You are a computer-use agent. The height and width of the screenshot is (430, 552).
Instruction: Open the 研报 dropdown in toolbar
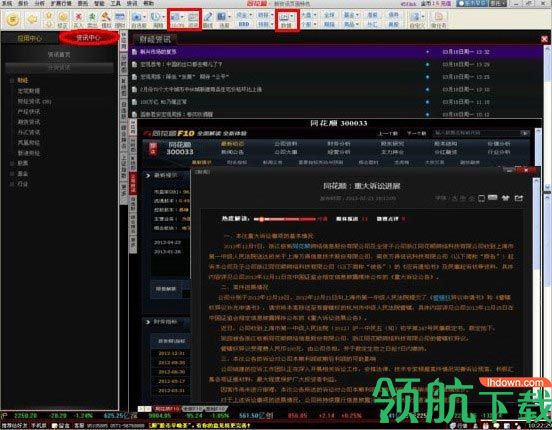pyautogui.click(x=265, y=15)
